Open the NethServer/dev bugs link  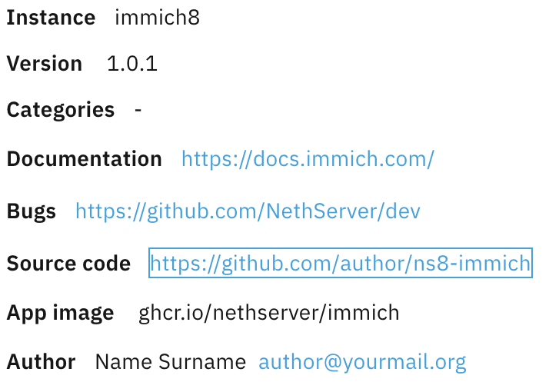click(248, 211)
